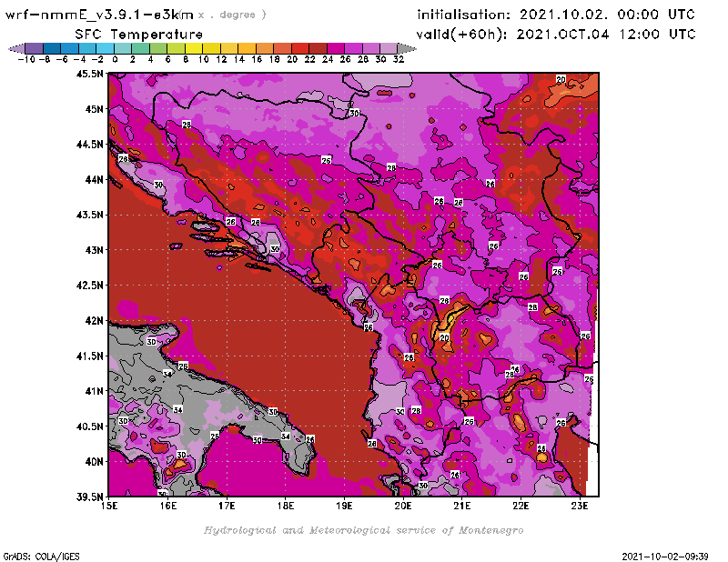The width and height of the screenshot is (728, 562).
Task: Click the light purple arrow end below -10
Action: pyautogui.click(x=13, y=48)
